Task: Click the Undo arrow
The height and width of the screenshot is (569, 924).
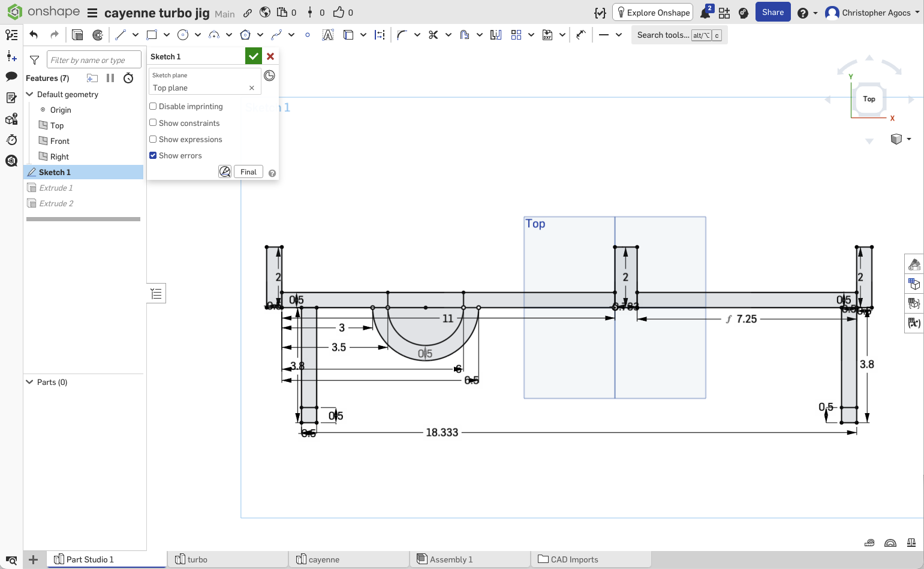Action: click(34, 35)
